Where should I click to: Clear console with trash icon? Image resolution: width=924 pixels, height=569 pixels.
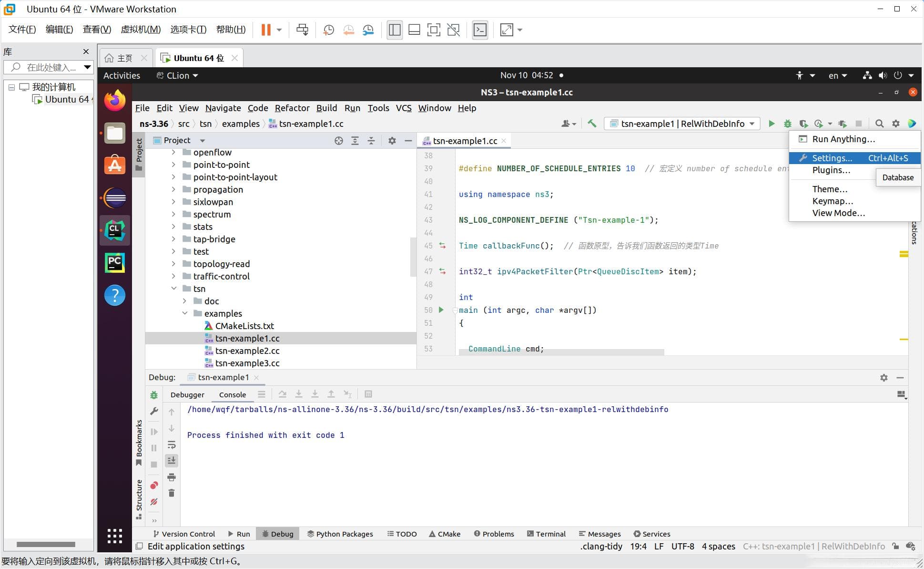[x=172, y=493]
